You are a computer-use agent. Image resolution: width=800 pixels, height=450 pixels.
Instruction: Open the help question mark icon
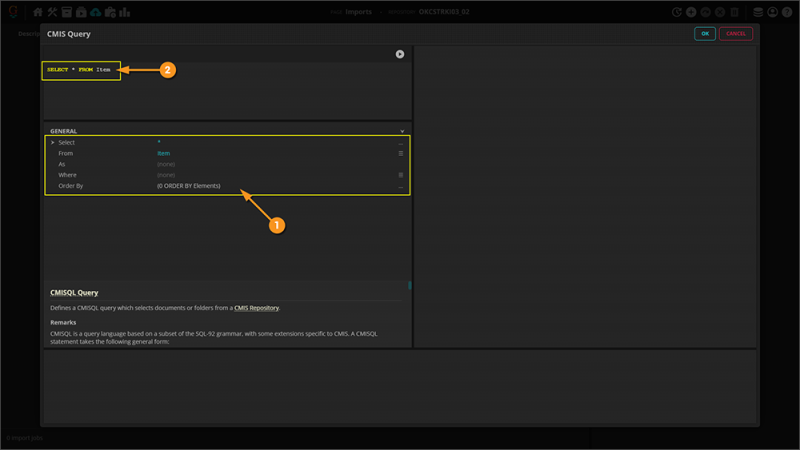coord(787,12)
